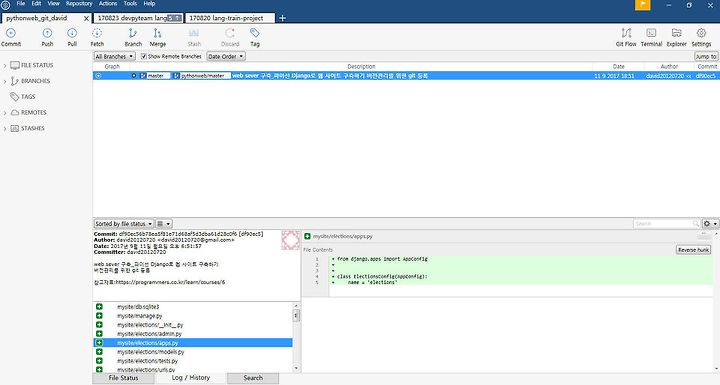
Task: Click the Description column header
Action: (361, 67)
